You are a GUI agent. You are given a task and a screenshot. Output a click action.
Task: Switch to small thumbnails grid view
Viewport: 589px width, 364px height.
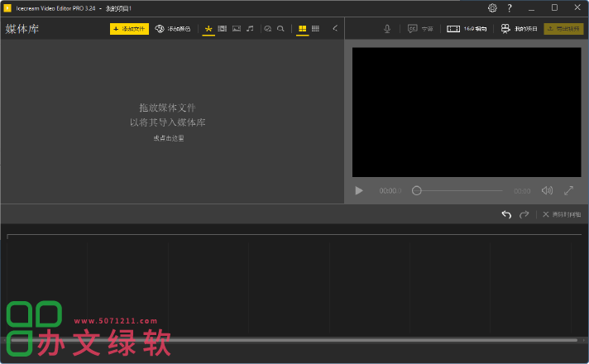(x=315, y=29)
